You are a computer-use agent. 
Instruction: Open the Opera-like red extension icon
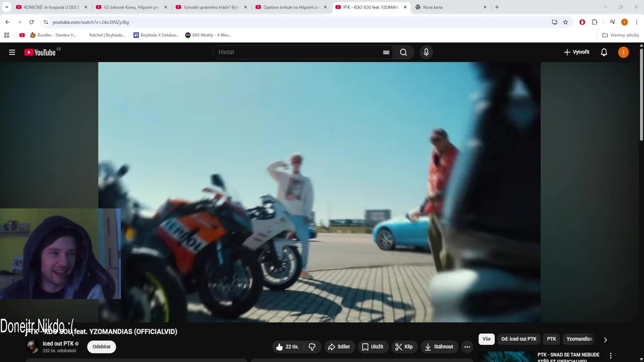[582, 22]
